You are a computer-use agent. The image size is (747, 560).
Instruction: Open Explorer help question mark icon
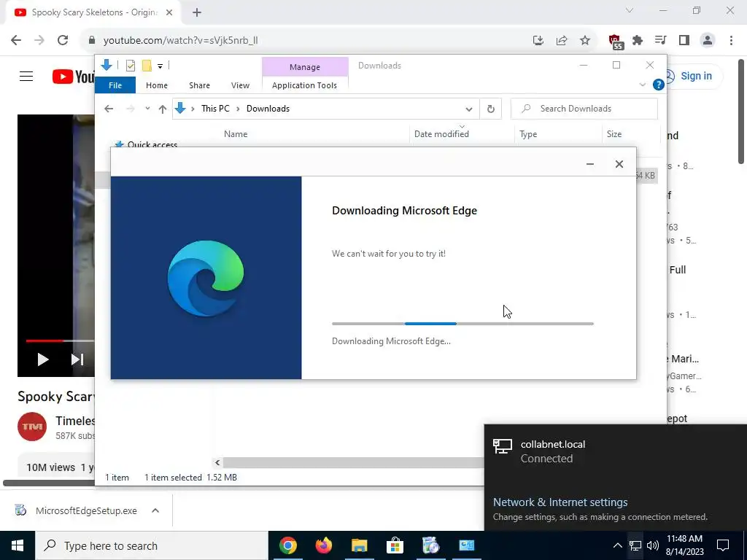pyautogui.click(x=659, y=85)
